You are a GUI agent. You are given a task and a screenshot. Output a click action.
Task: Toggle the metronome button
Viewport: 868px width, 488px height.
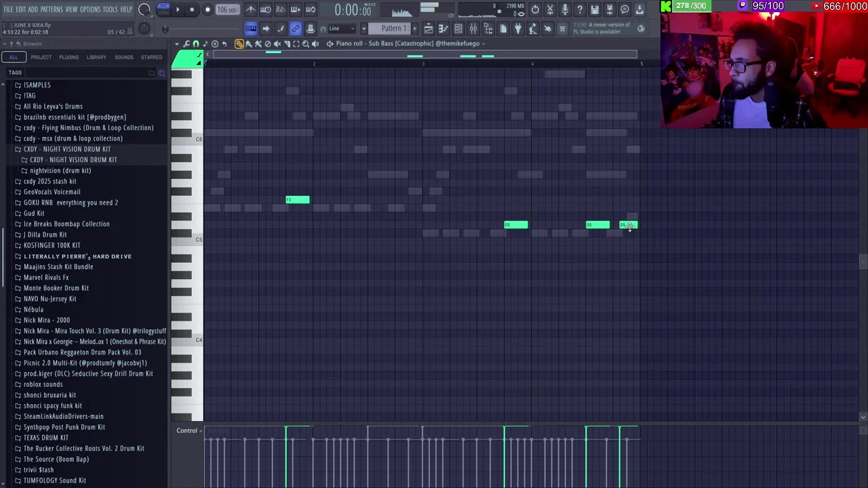click(251, 9)
